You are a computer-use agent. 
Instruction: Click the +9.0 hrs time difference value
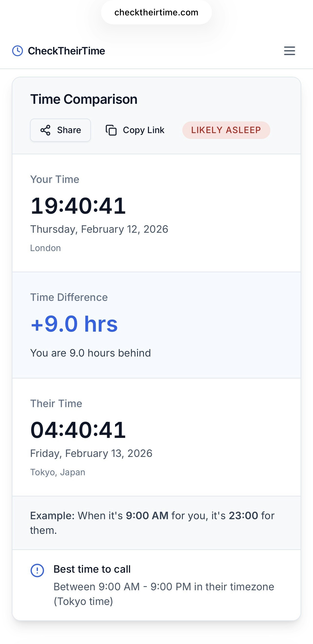click(74, 325)
